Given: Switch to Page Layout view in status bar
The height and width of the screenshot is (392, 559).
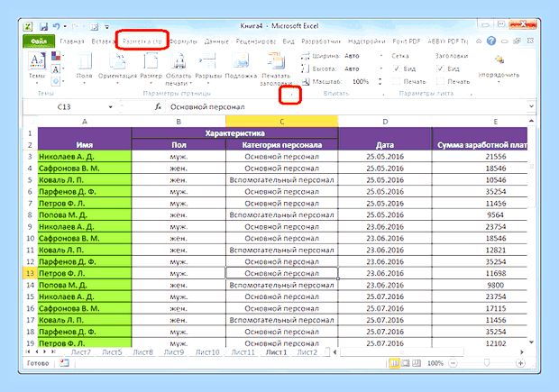Looking at the screenshot, I should 406,363.
